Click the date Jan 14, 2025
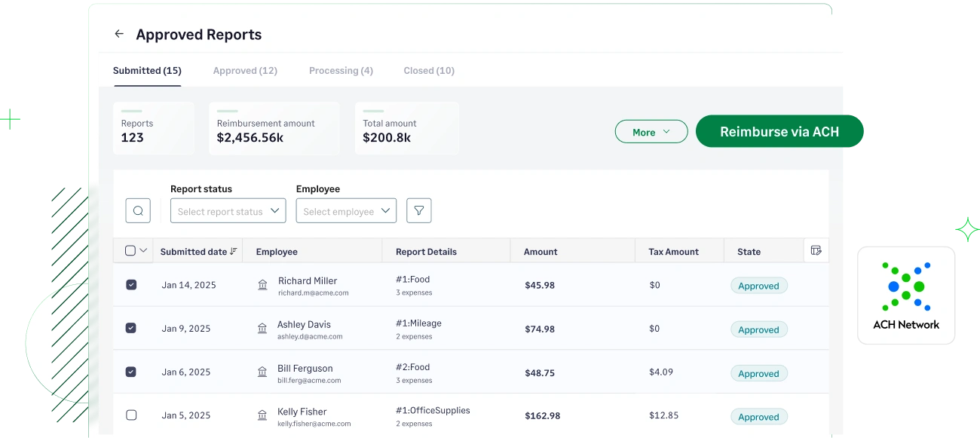Viewport: 980px width, 438px height. tap(188, 285)
